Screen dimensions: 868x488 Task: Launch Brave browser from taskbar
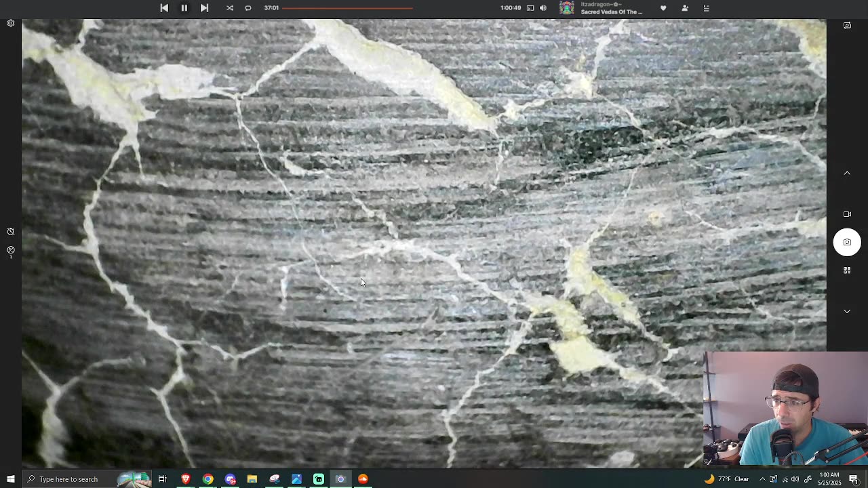185,479
